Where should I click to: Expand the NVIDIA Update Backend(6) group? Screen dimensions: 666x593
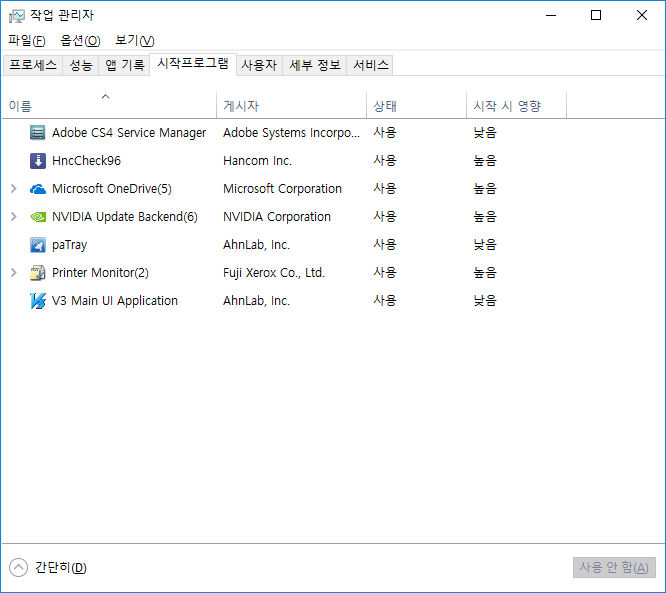point(14,217)
